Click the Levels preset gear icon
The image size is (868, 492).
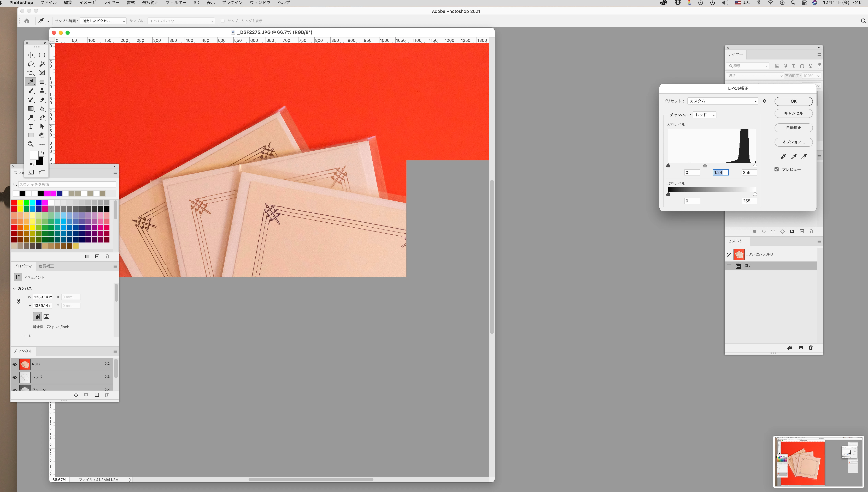(765, 101)
